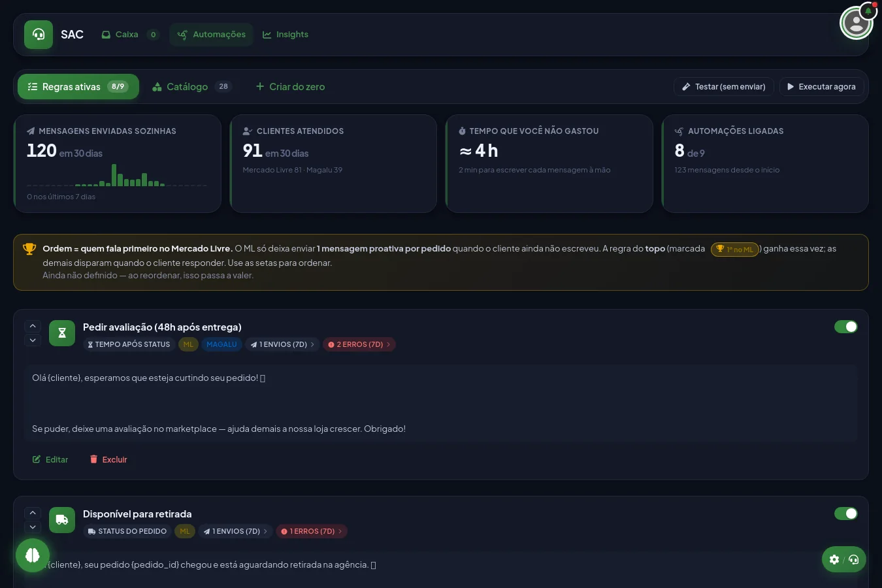This screenshot has width=882, height=588.
Task: Open the notification bell on the avatar
Action: click(x=868, y=11)
